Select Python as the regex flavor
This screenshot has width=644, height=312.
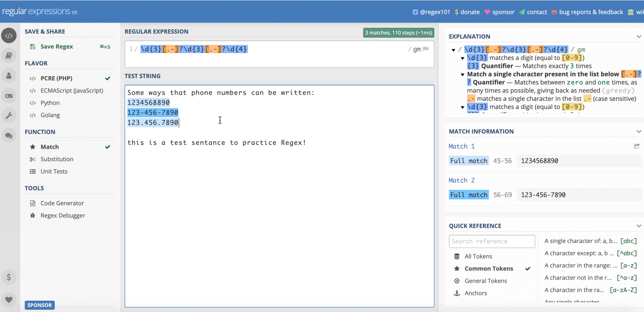50,103
